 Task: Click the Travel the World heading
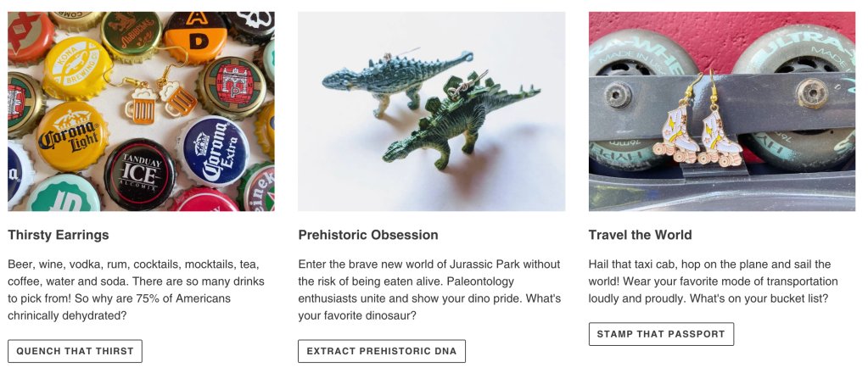(641, 235)
